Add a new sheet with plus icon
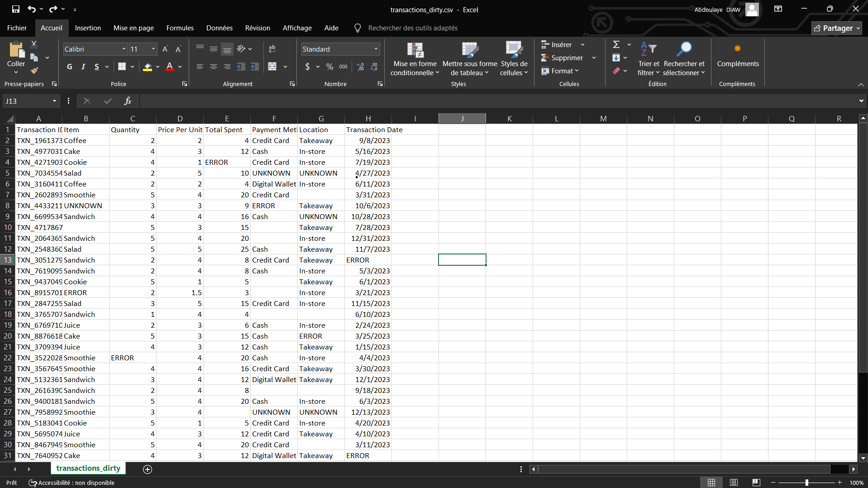The image size is (868, 488). [148, 469]
